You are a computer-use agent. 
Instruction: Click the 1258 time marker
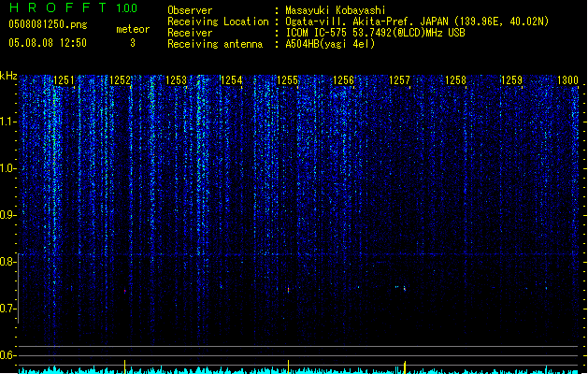click(x=455, y=80)
